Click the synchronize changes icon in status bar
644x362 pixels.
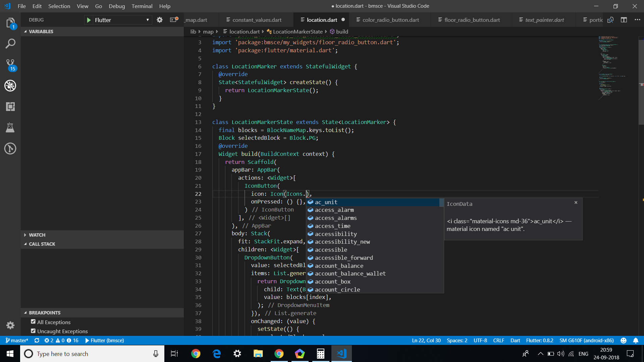[37, 340]
